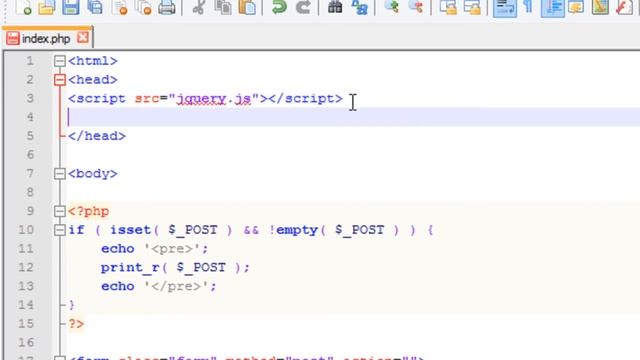Screen dimensions: 640x360
Task: Click the <?php opening tag
Action: click(x=89, y=211)
